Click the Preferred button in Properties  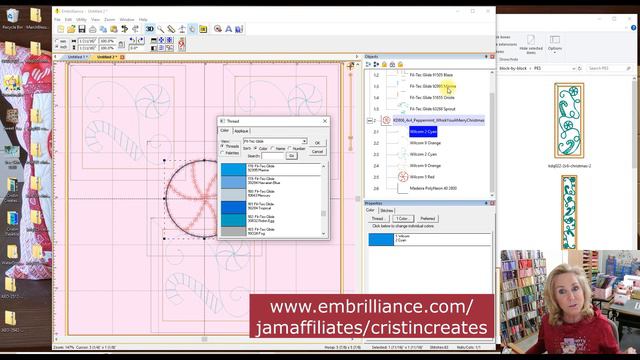(x=428, y=219)
